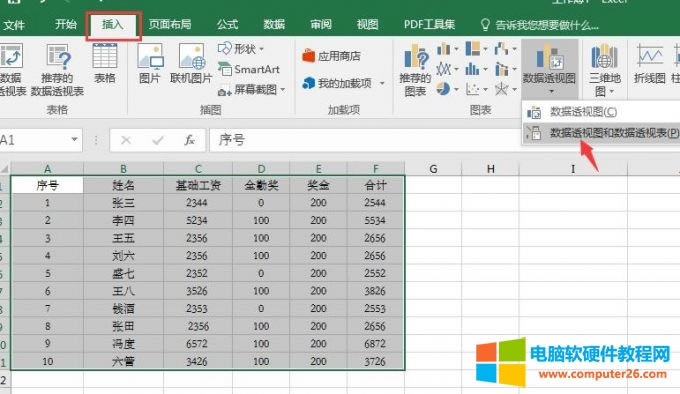Switch to the 公式 tab
Image resolution: width=680 pixels, height=394 pixels.
[227, 24]
